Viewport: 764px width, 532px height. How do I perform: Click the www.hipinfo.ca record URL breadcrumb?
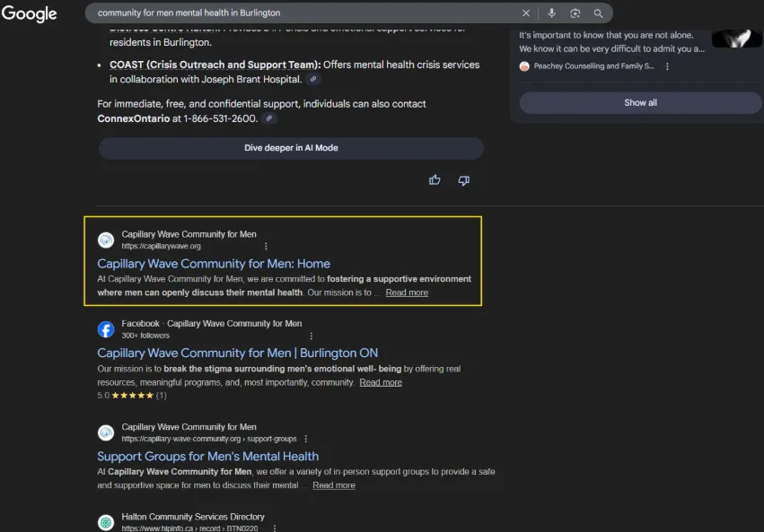pyautogui.click(x=189, y=528)
